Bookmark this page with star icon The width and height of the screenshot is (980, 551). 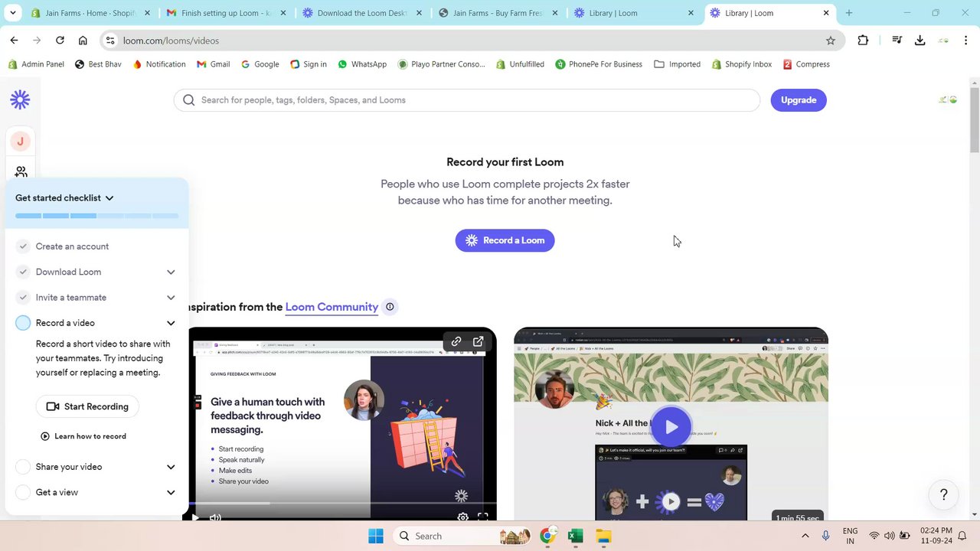[x=831, y=41]
